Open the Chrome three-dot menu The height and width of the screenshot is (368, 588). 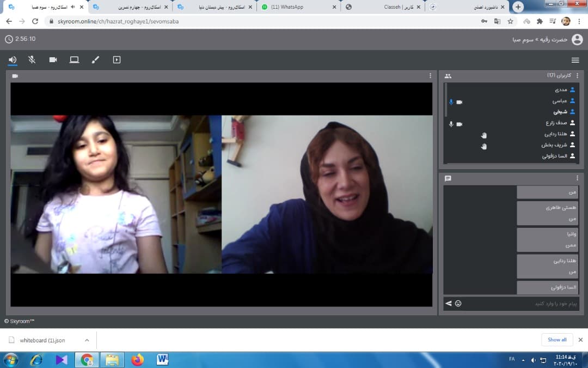click(579, 21)
